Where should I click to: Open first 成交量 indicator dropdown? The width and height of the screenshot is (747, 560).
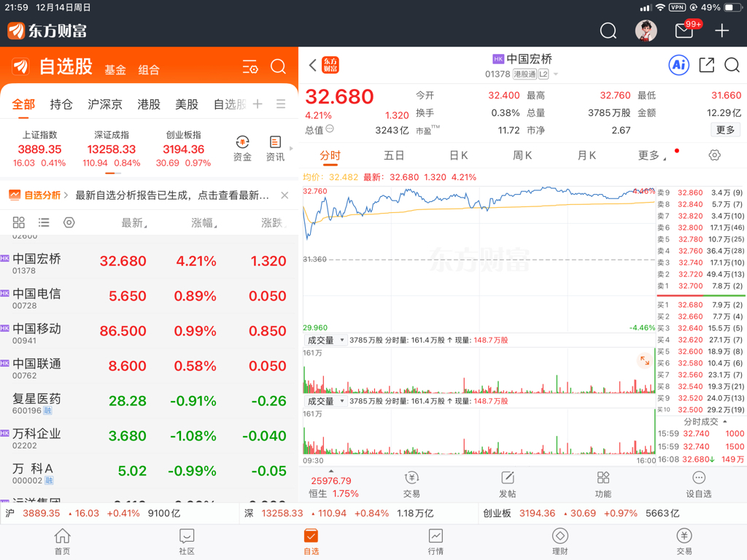[x=326, y=340]
